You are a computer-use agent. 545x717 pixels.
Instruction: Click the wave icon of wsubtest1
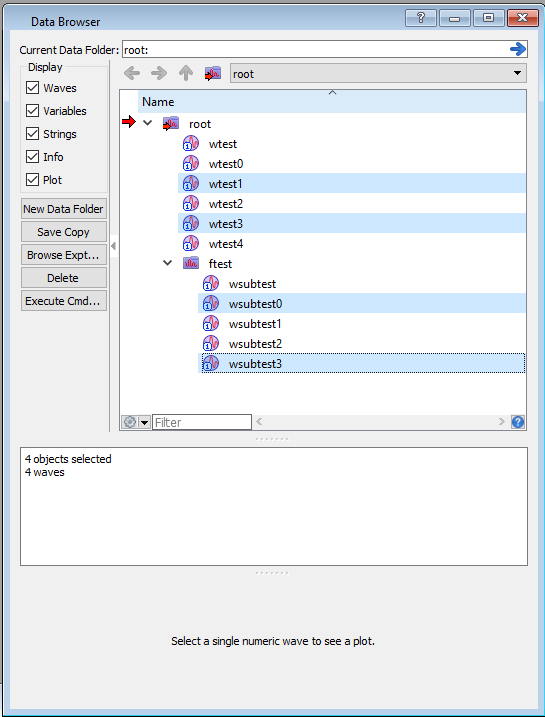pos(210,324)
